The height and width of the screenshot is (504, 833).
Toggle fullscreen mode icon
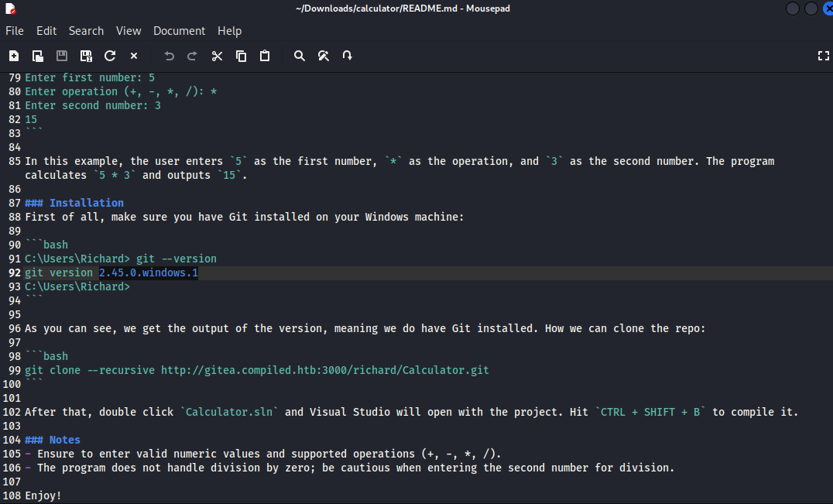click(x=823, y=56)
